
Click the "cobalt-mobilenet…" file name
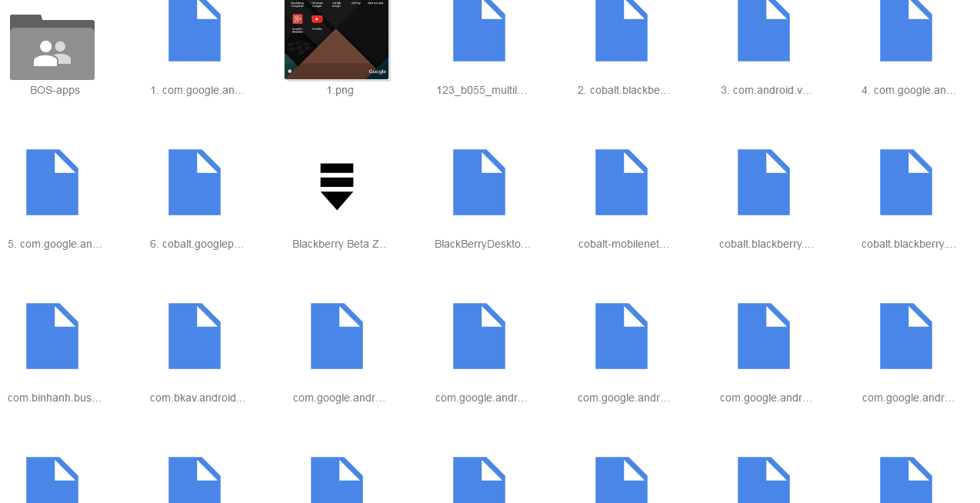(x=625, y=244)
